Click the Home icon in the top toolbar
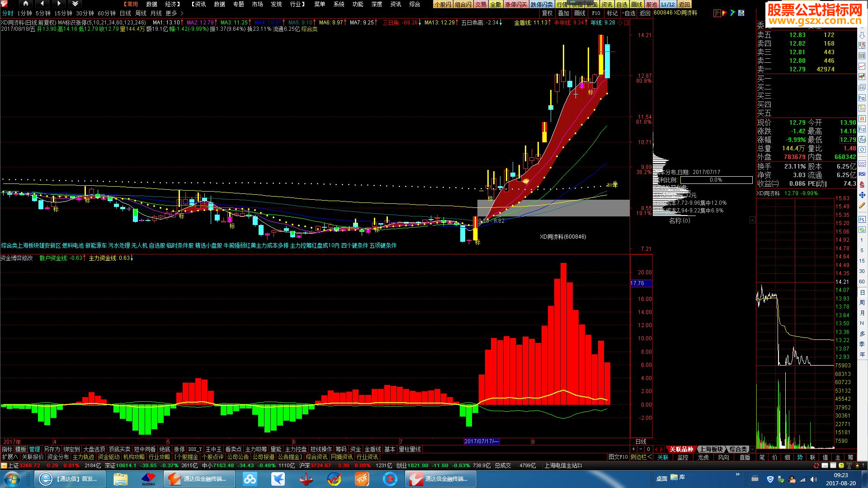This screenshot has height=488, width=868. point(26,4)
